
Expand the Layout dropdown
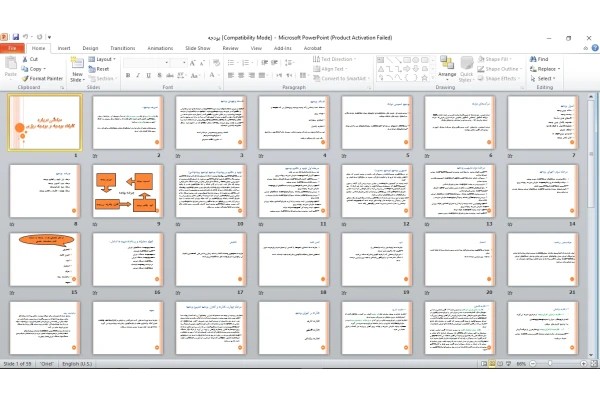click(102, 59)
